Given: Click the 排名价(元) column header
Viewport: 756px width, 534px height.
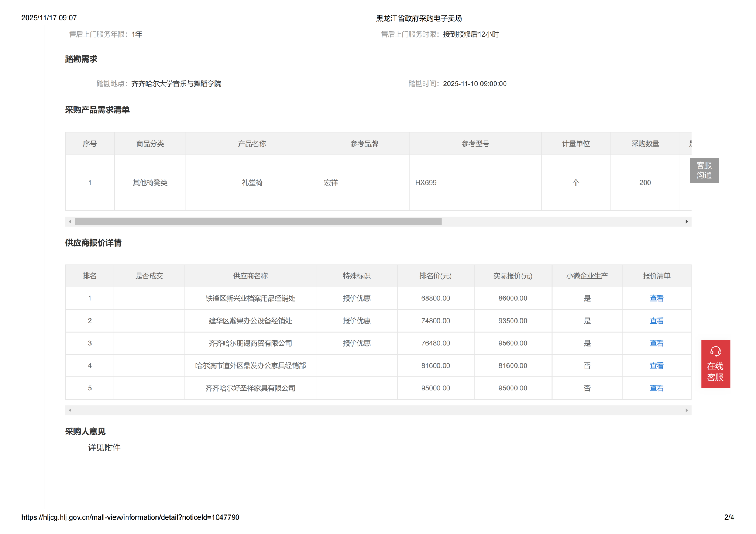Looking at the screenshot, I should point(435,276).
